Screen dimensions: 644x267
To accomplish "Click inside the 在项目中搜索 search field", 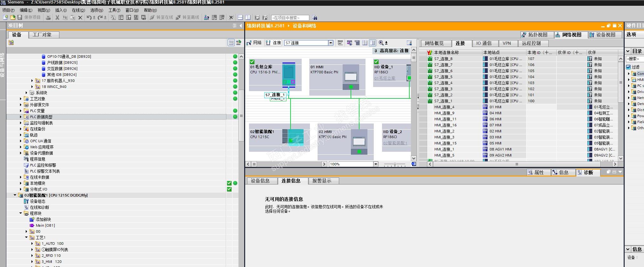I will click(x=290, y=18).
